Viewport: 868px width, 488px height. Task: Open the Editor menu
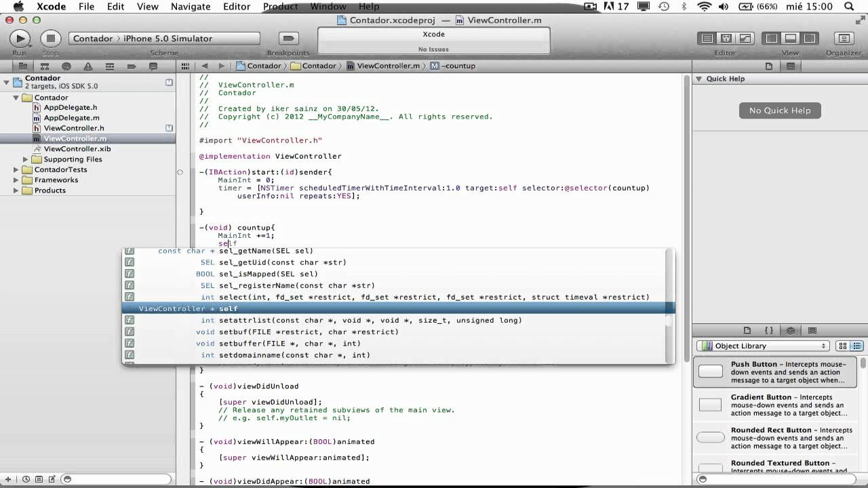click(237, 6)
